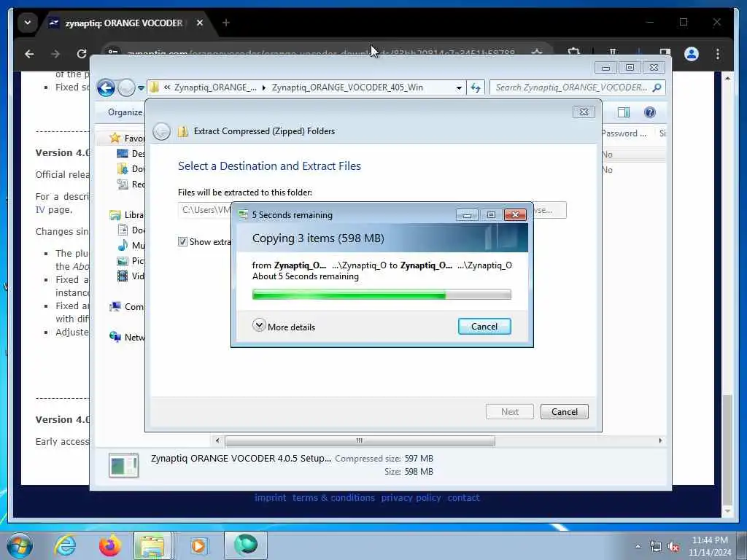The image size is (747, 560).
Task: Open the terms & conditions link
Action: pyautogui.click(x=333, y=497)
